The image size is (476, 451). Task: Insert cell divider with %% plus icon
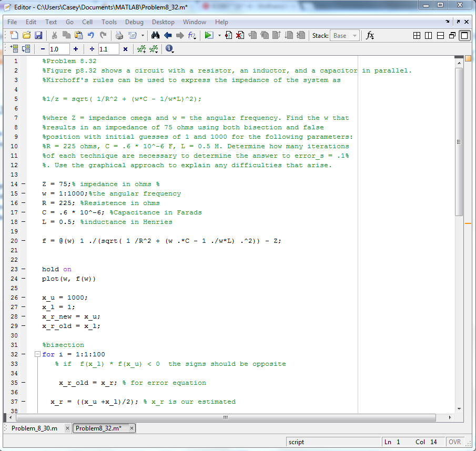tap(141, 49)
